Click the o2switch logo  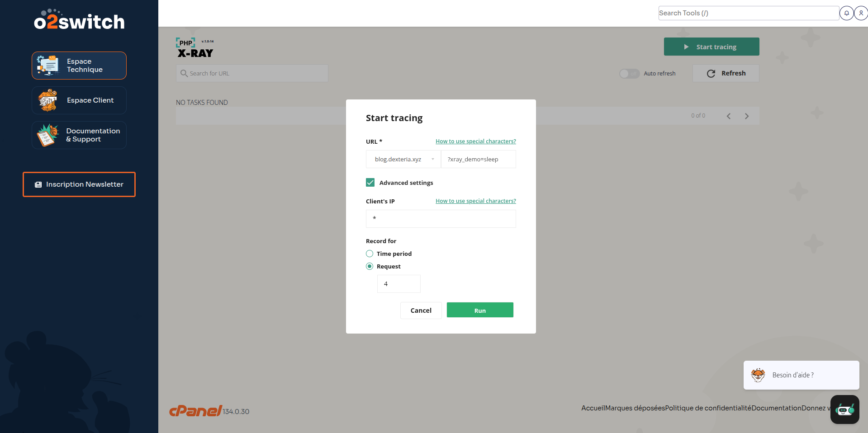(x=79, y=20)
